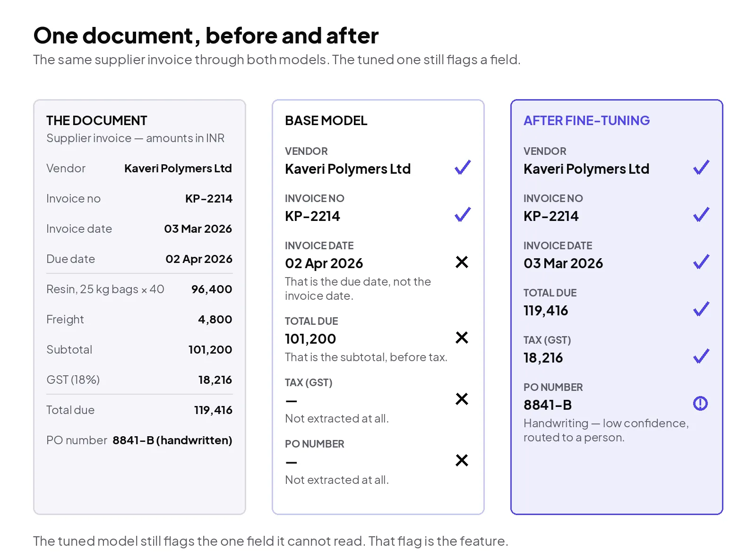Click the checkmark beside Base Model invoice no
Image resolution: width=756 pixels, height=558 pixels.
tap(463, 214)
